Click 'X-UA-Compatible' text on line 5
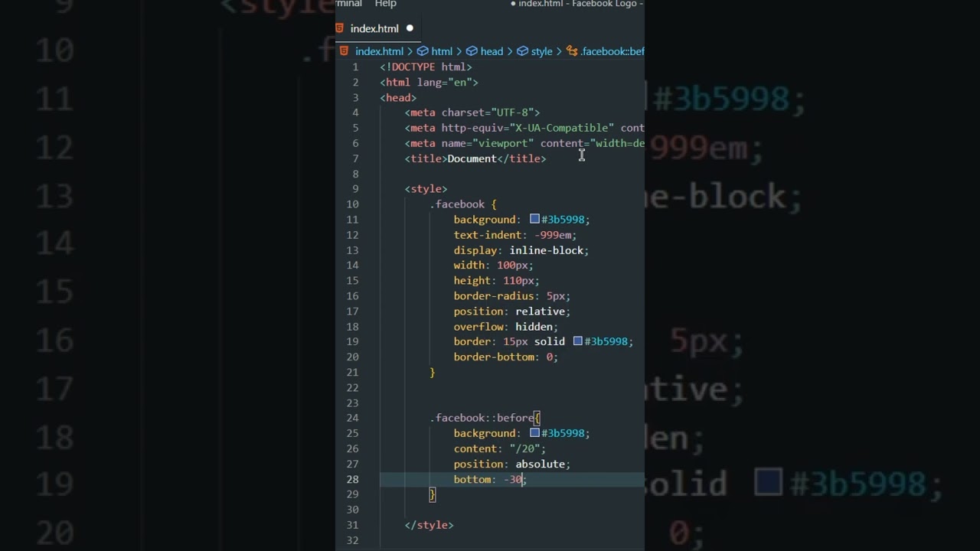Viewport: 980px width, 551px height. pyautogui.click(x=562, y=128)
